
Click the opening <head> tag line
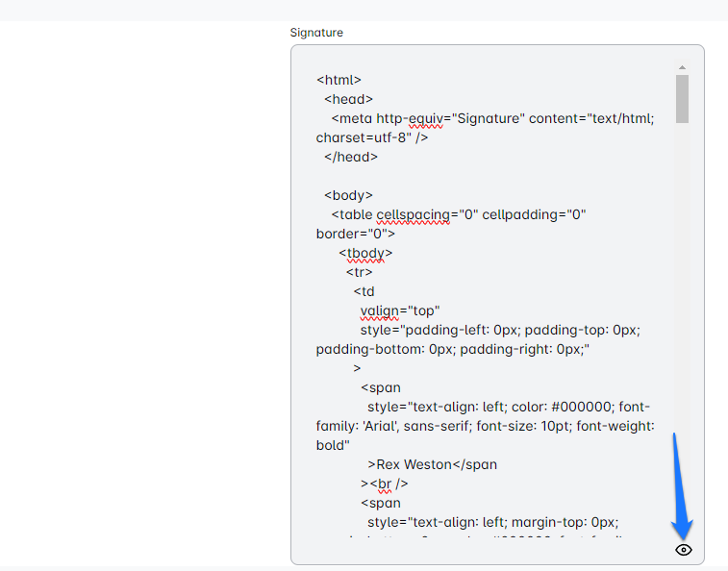(348, 99)
